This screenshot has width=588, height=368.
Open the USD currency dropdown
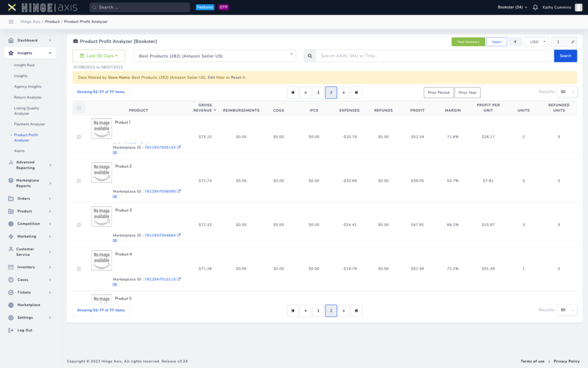(x=537, y=41)
